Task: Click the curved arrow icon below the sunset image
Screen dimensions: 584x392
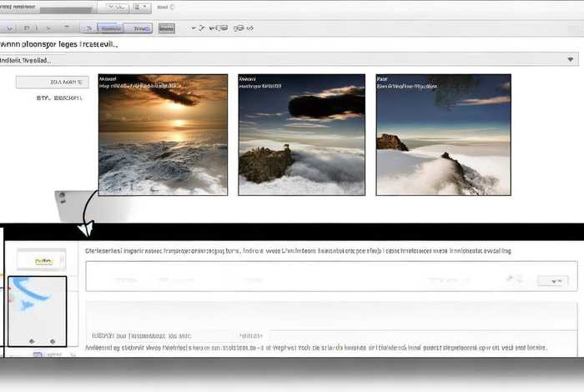Action: (x=88, y=226)
